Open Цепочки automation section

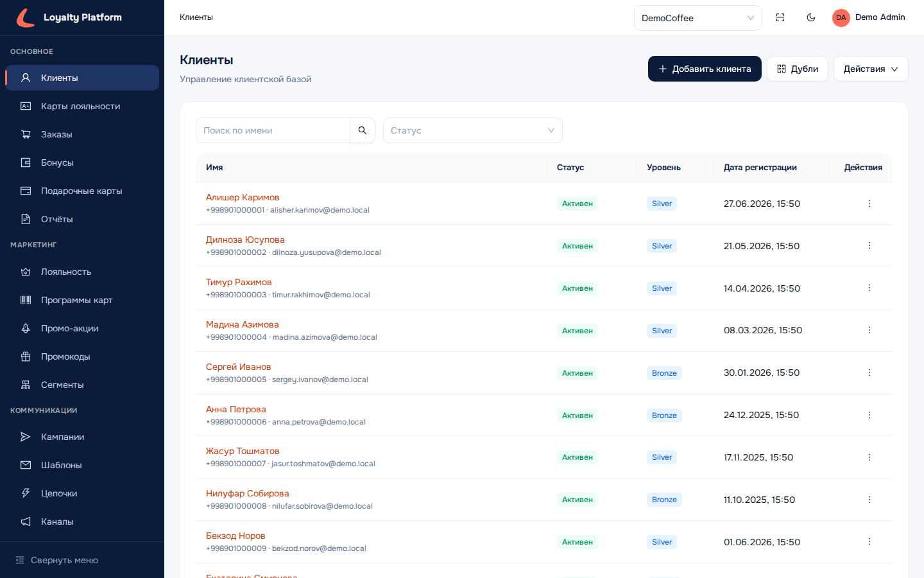pyautogui.click(x=82, y=493)
